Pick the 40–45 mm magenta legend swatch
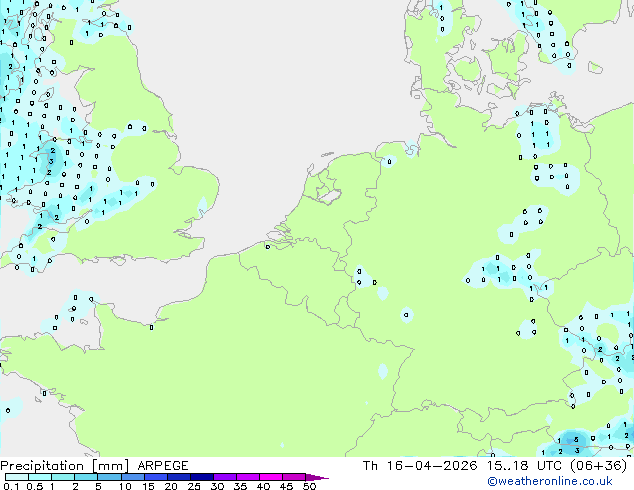Image resolution: width=634 pixels, height=490 pixels. (x=271, y=477)
